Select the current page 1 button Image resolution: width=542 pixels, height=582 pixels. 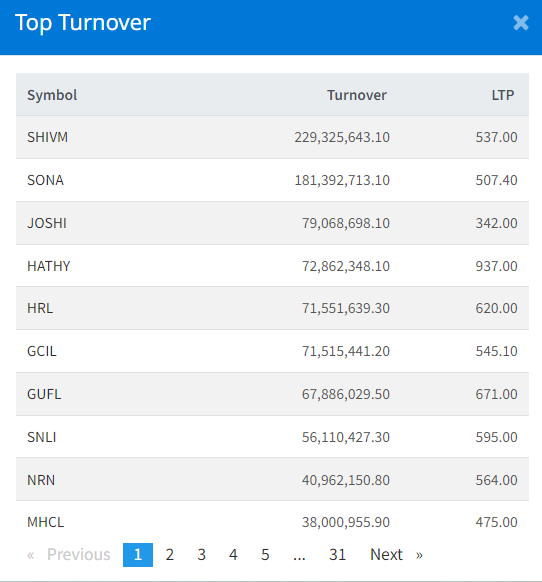(x=138, y=555)
